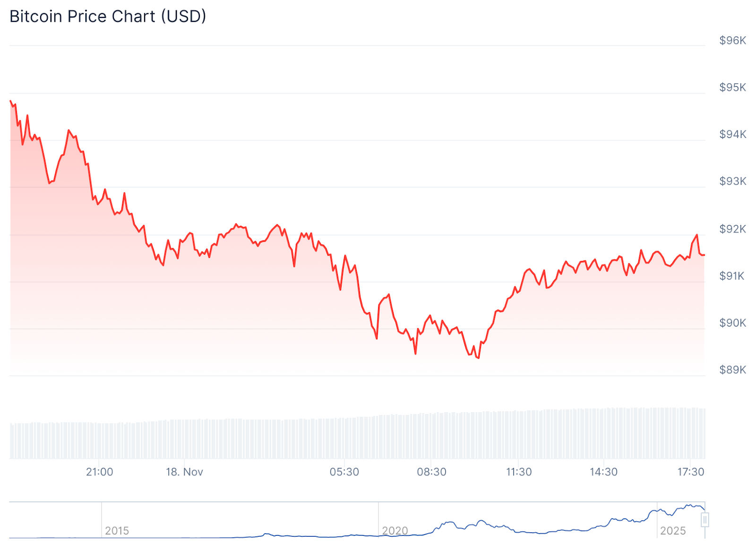Click the 21:00 time axis label
This screenshot has width=756, height=552.
99,472
